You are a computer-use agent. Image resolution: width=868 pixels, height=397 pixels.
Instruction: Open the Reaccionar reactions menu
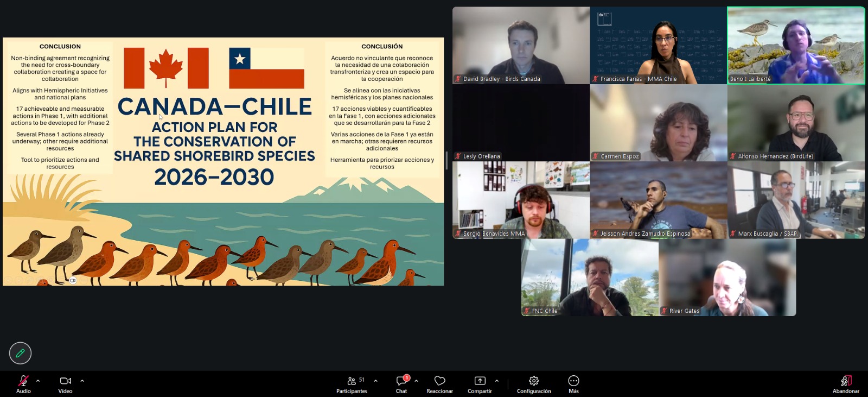click(439, 383)
